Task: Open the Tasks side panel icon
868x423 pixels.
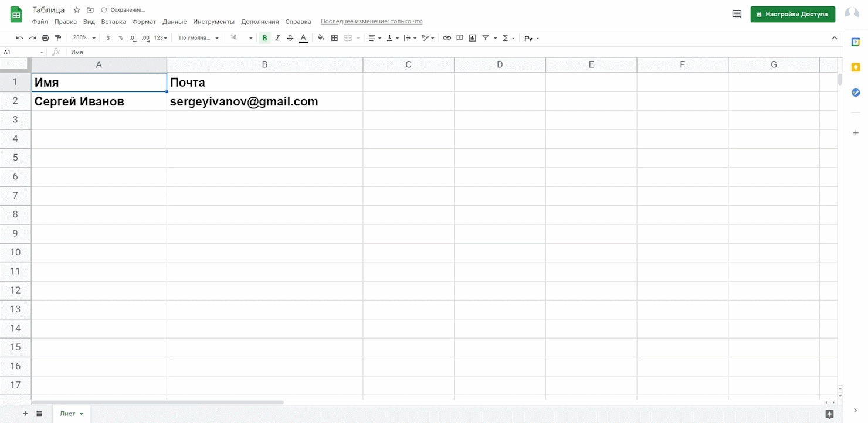Action: click(x=856, y=93)
